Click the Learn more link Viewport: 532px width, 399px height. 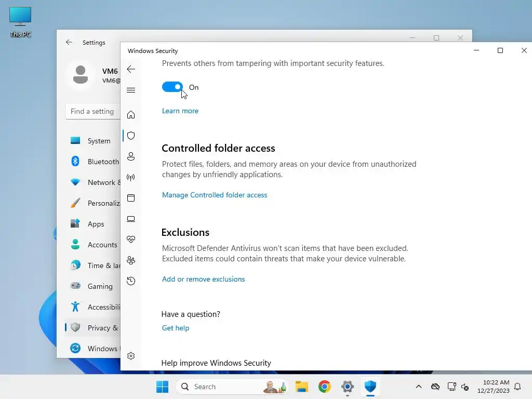pyautogui.click(x=180, y=111)
